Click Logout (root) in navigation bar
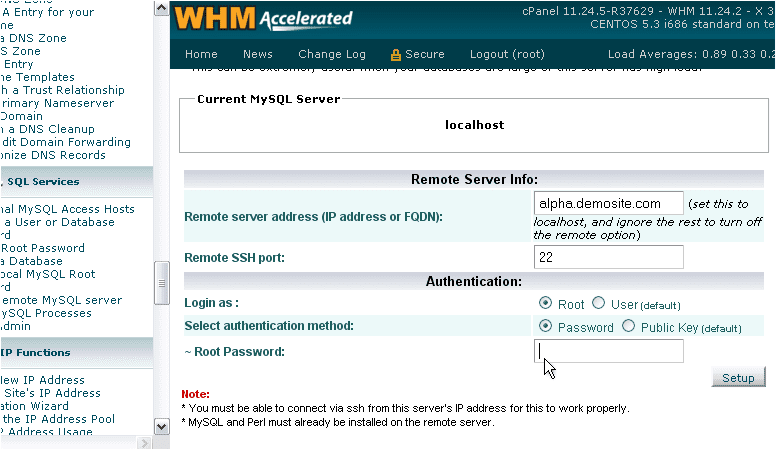 click(507, 55)
